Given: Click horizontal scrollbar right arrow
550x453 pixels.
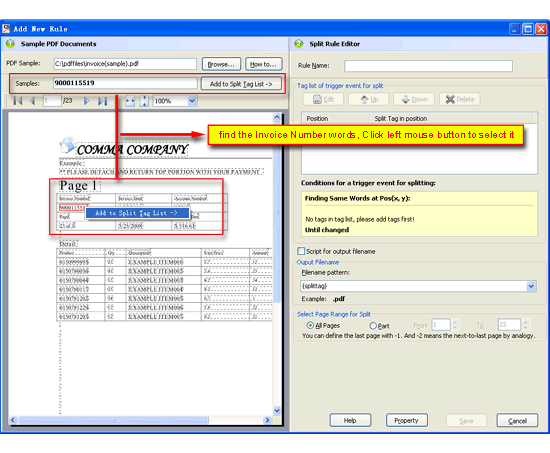Looking at the screenshot, I should (x=267, y=420).
